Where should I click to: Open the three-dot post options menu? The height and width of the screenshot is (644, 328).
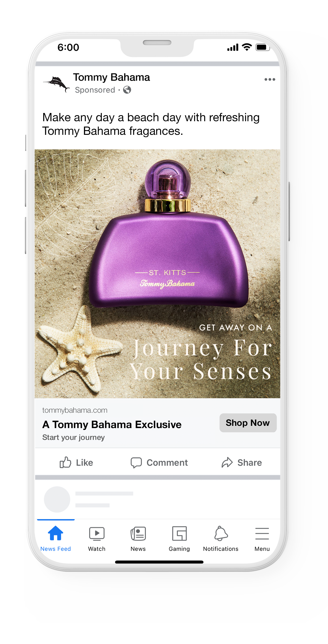[270, 80]
